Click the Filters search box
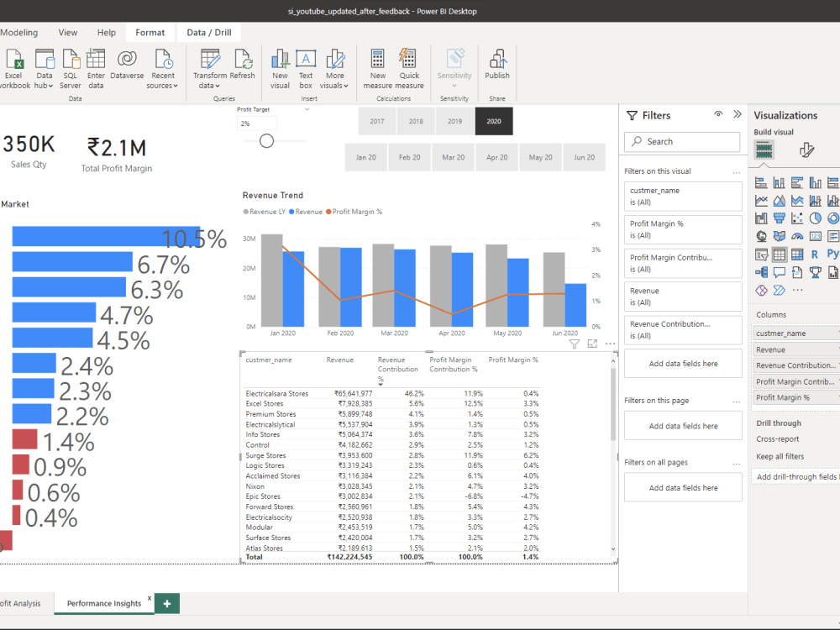Image resolution: width=840 pixels, height=630 pixels. tap(681, 141)
